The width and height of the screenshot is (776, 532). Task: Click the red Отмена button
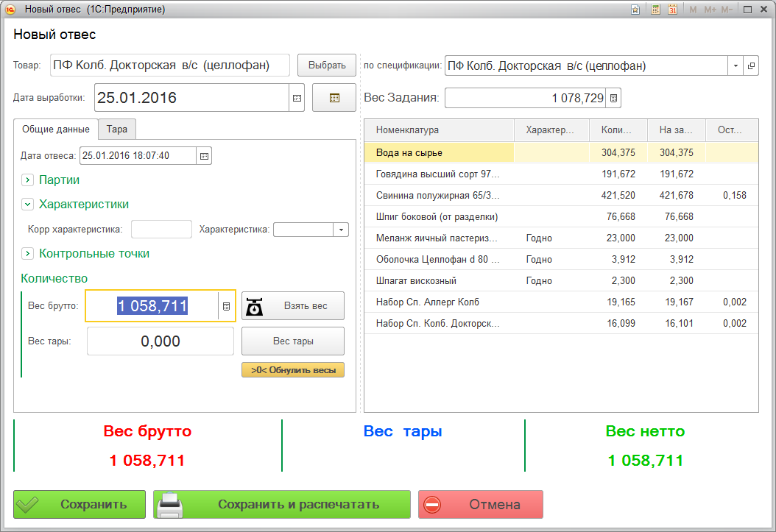[x=481, y=504]
